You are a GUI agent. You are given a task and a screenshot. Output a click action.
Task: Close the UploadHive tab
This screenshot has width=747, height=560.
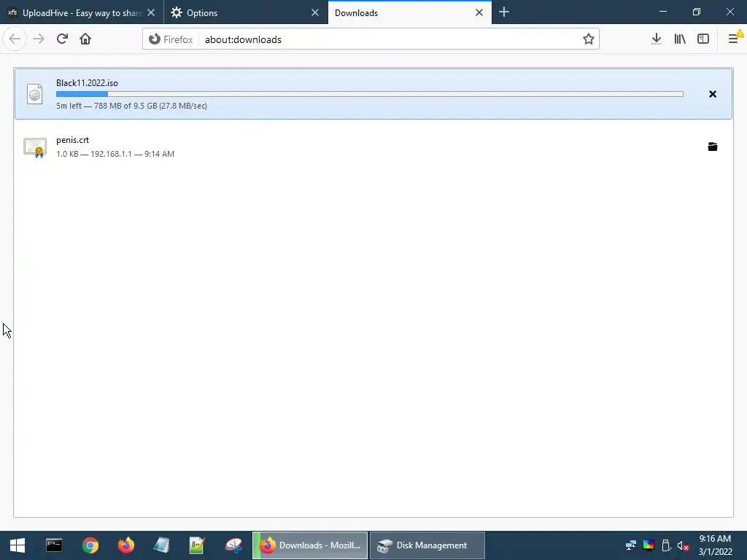pyautogui.click(x=151, y=13)
